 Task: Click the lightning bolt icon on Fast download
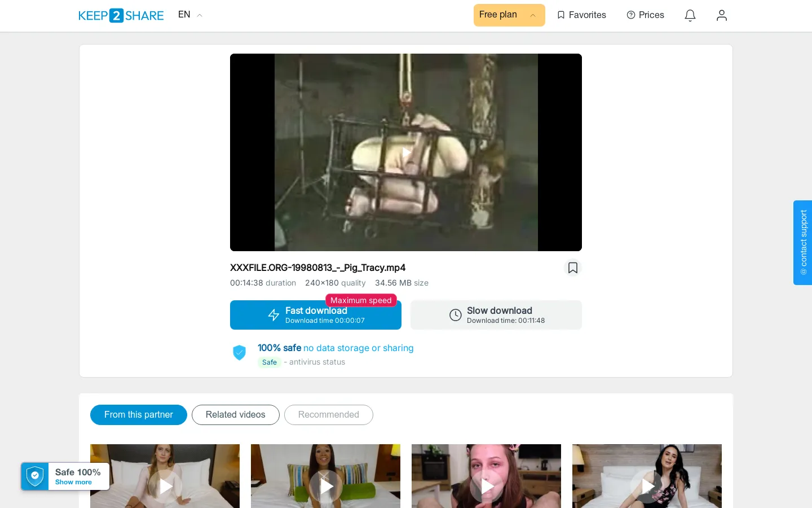pyautogui.click(x=273, y=315)
